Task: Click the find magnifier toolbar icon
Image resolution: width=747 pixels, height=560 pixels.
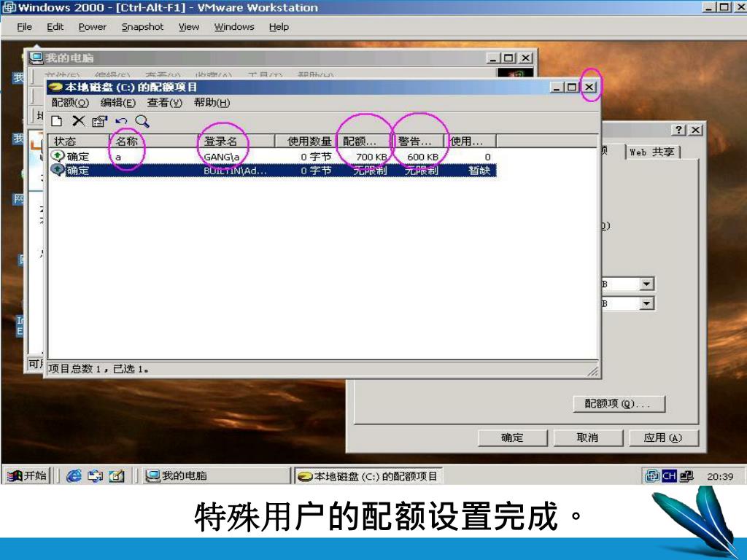Action: pos(142,122)
